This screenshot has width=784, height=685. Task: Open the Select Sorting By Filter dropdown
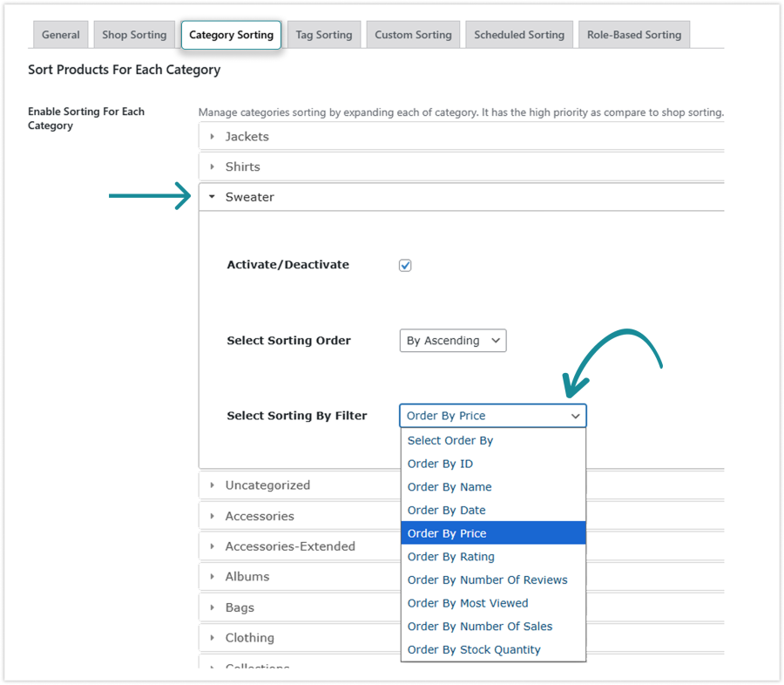492,416
